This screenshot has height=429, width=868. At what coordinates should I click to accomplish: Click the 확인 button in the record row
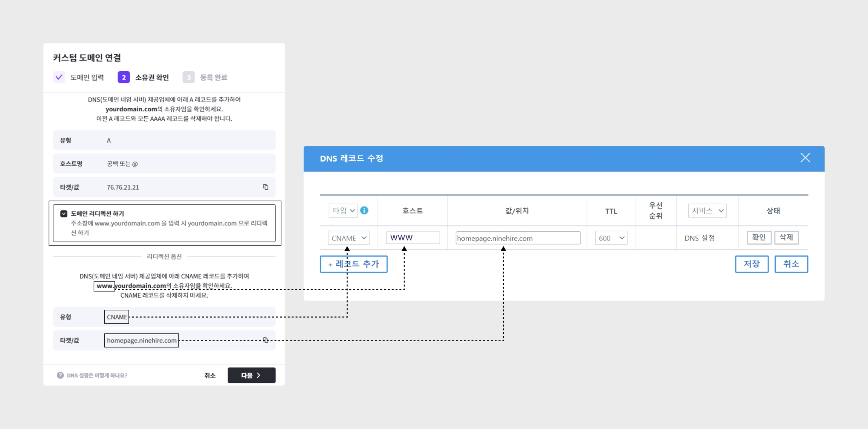coord(758,237)
